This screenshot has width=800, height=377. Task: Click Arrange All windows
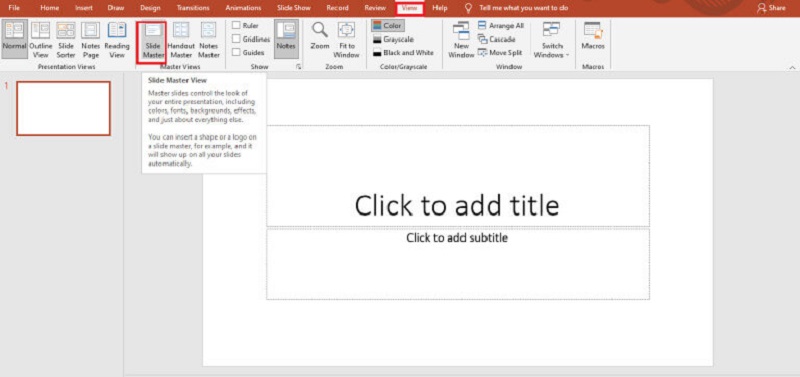coord(501,26)
